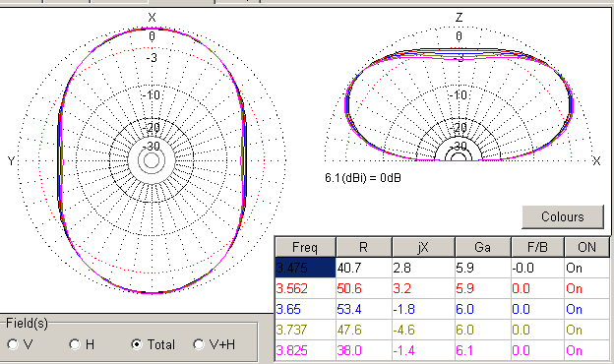Image resolution: width=614 pixels, height=364 pixels.
Task: Click the -1.4 jX value cell
Action: click(x=423, y=350)
